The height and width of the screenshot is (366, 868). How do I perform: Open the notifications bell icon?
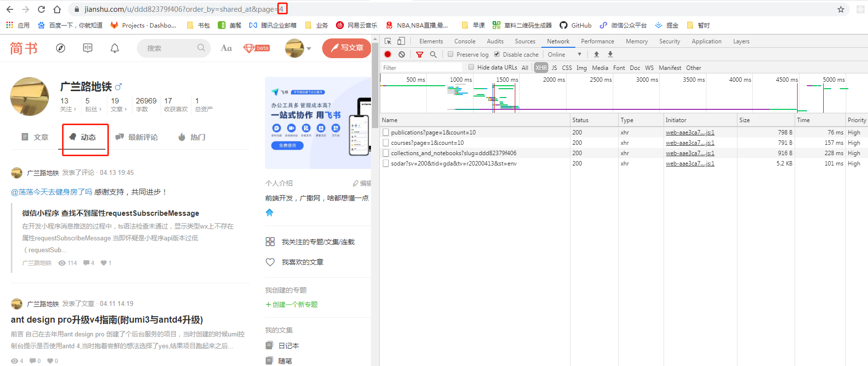point(115,48)
